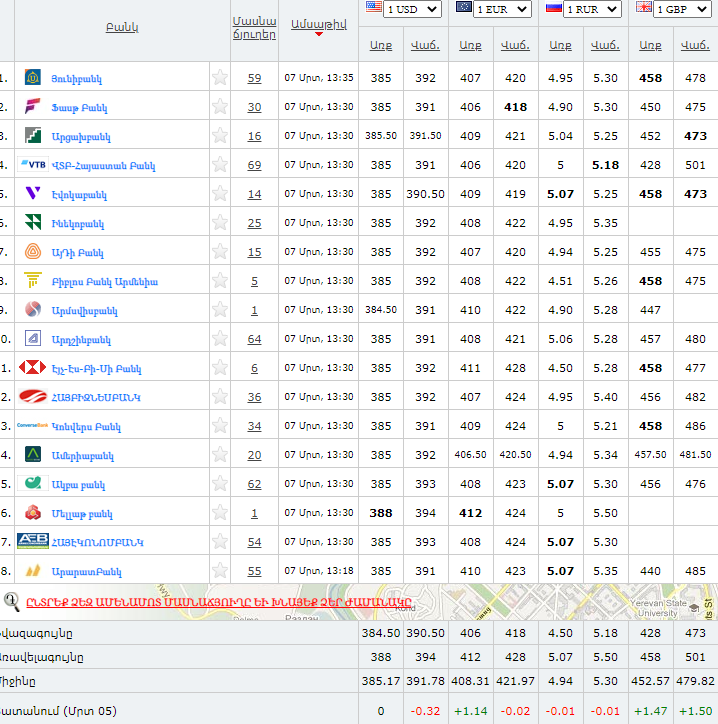Click the +1.50 GBP fluctuation value

point(695,711)
